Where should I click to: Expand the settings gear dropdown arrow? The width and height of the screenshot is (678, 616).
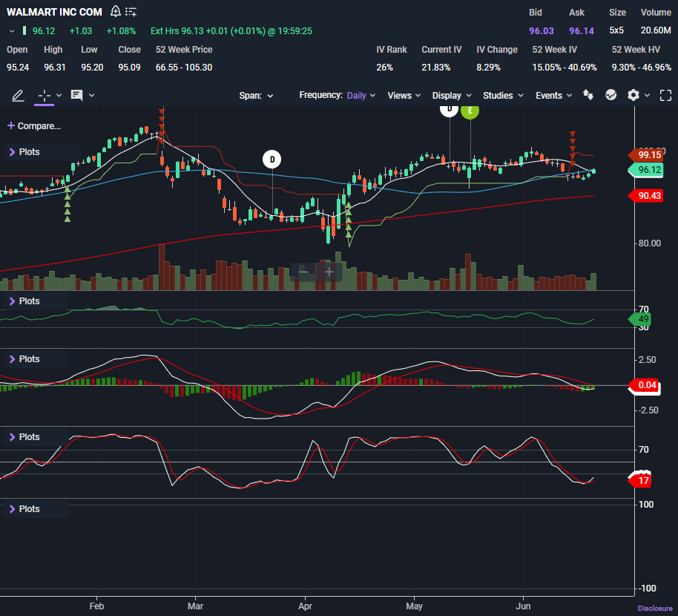click(647, 95)
